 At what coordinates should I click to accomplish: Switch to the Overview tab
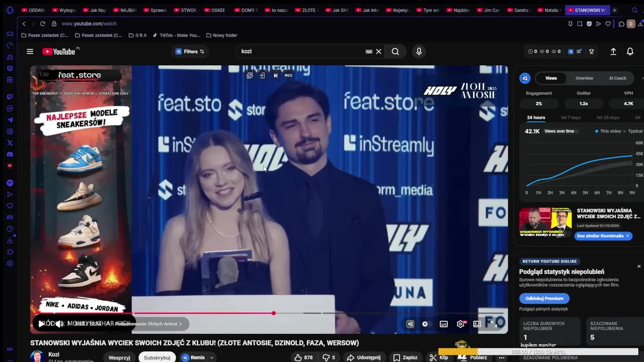click(x=584, y=78)
